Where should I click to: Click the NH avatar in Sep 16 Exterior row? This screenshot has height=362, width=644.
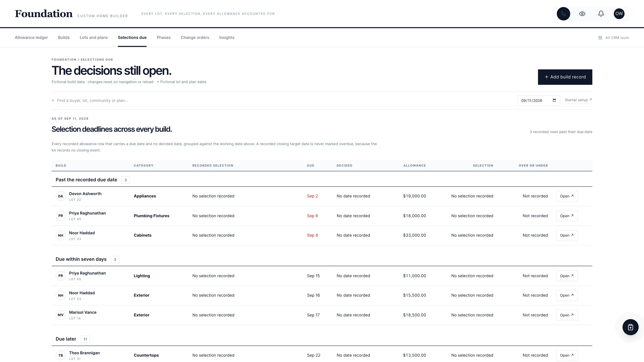tap(61, 295)
